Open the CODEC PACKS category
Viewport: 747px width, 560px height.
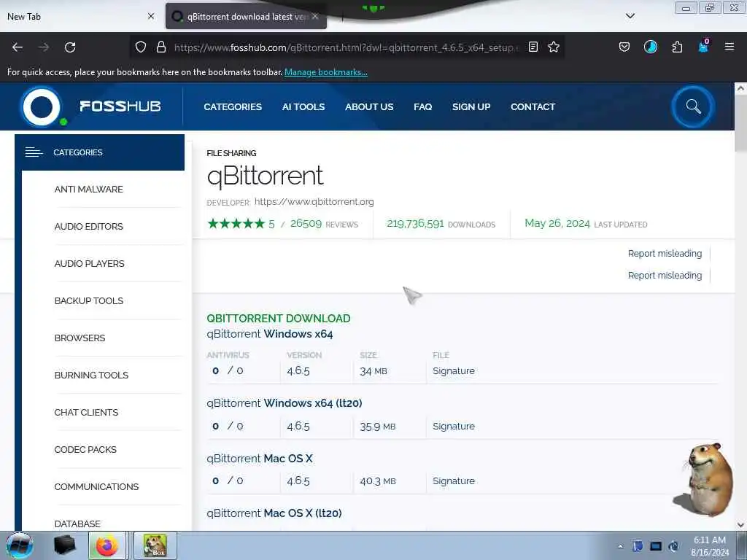[85, 449]
